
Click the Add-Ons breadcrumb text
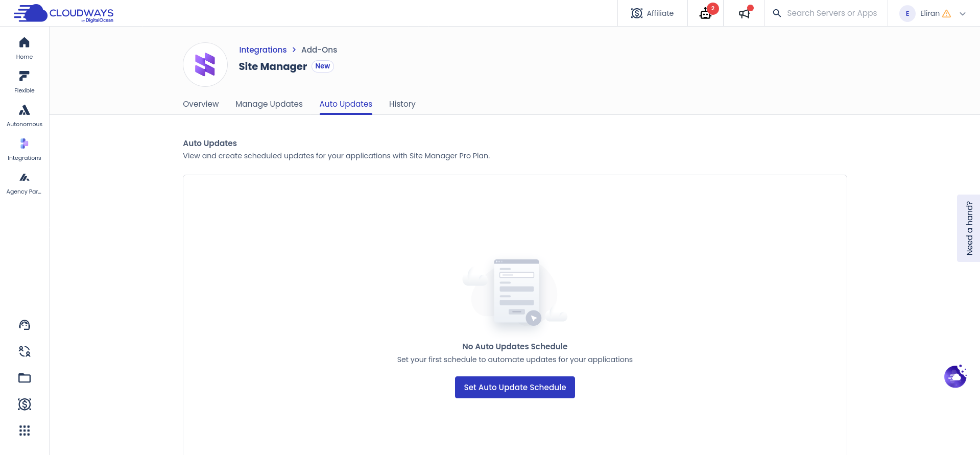coord(319,50)
